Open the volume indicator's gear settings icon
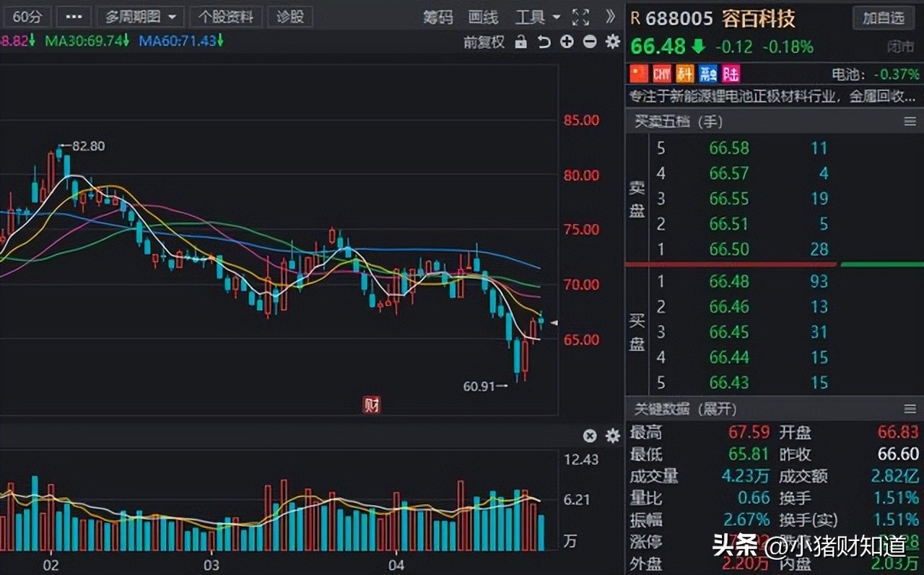The image size is (924, 575). [611, 436]
